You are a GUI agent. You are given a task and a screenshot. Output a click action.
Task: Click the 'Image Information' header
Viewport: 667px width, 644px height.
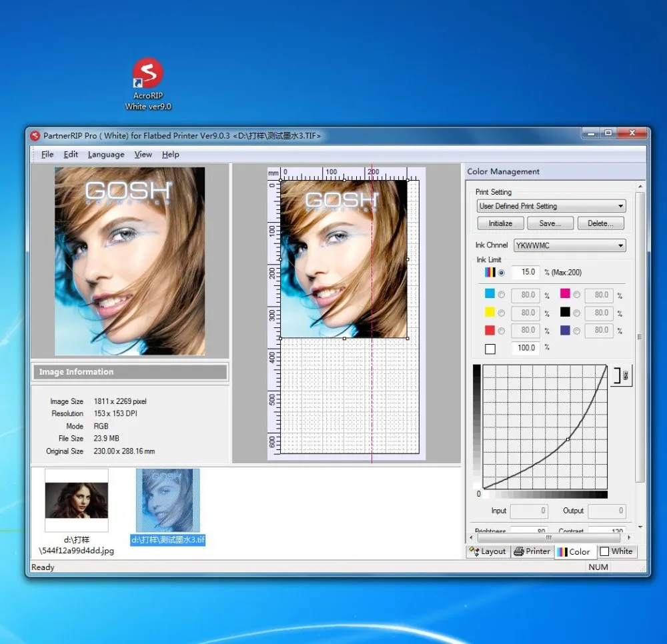point(130,372)
